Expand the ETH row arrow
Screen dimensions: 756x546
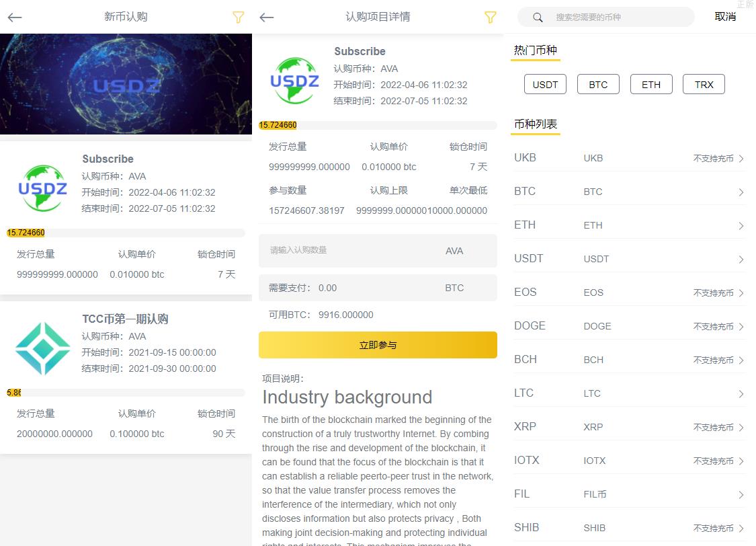pos(741,226)
